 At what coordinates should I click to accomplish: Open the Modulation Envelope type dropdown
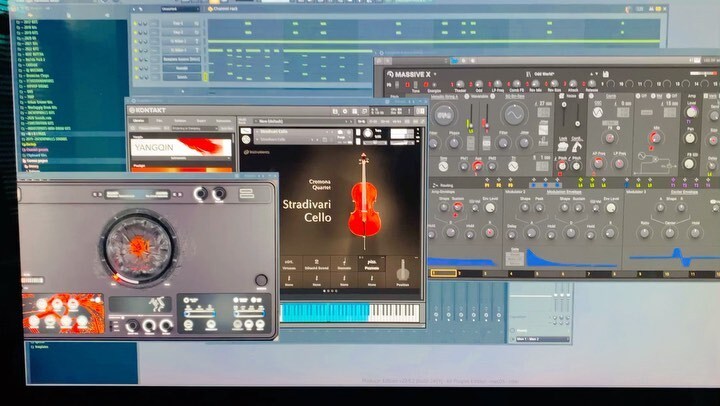[563, 192]
